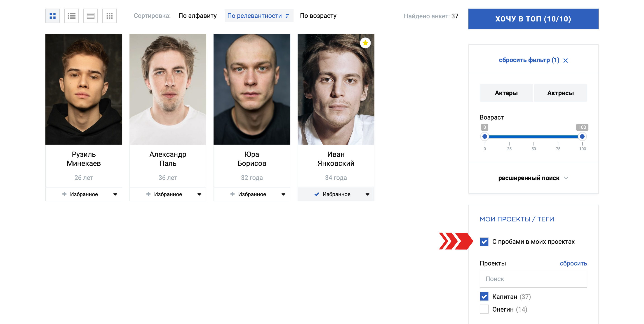
Task: Enable the Онегин project checkbox
Action: coord(484,309)
